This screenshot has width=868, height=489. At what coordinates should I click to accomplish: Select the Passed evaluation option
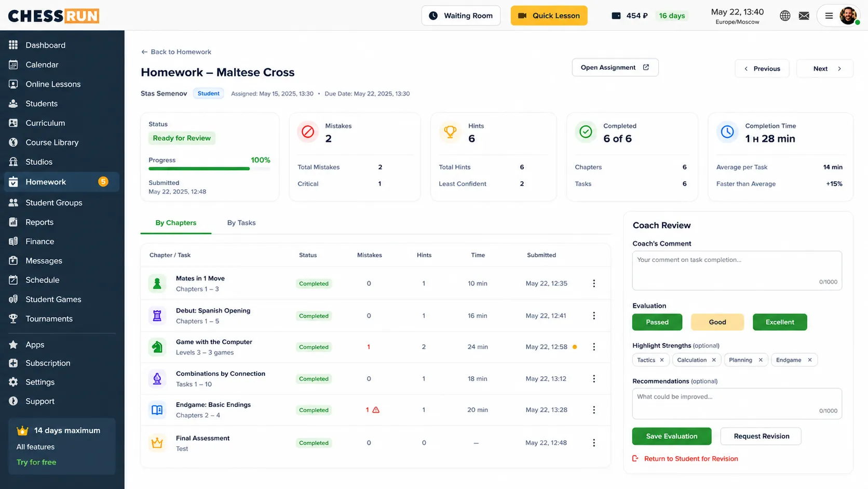click(657, 322)
